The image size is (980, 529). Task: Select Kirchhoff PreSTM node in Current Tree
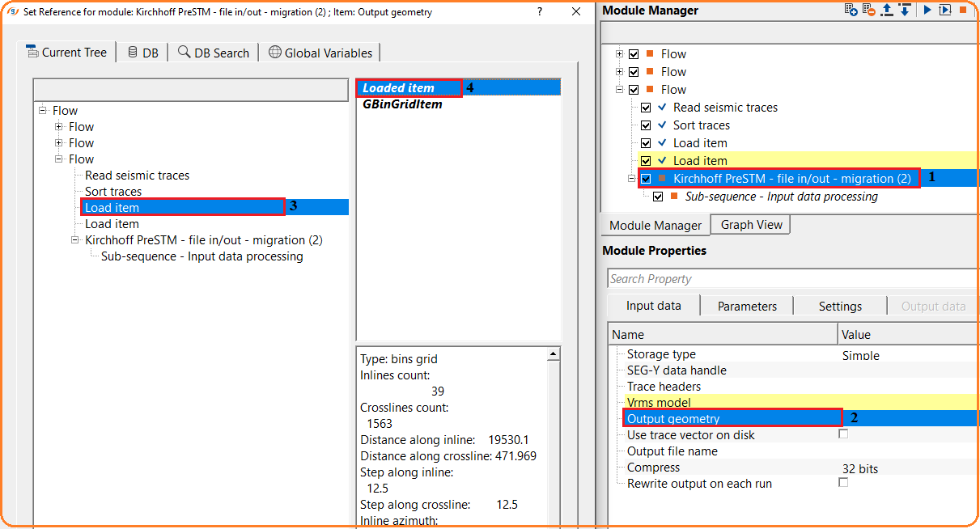[203, 240]
